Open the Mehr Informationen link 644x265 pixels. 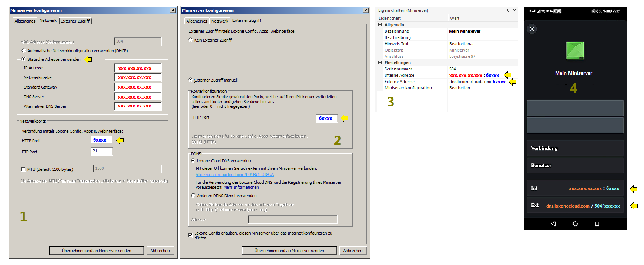(241, 187)
